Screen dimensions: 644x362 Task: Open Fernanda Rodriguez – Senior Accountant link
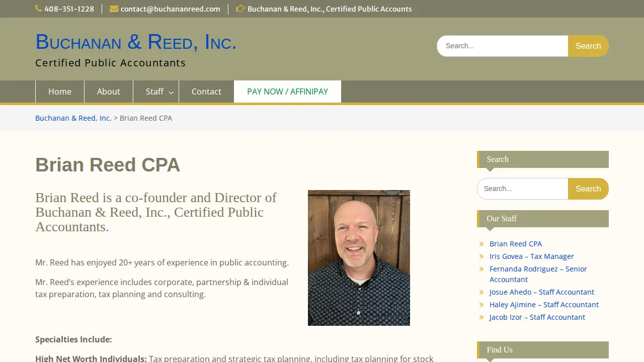pyautogui.click(x=538, y=274)
